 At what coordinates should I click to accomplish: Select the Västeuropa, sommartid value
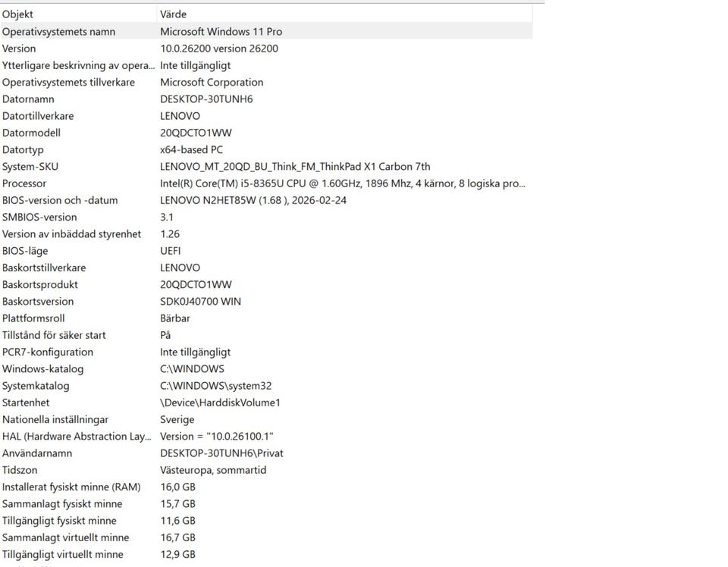[x=213, y=470]
